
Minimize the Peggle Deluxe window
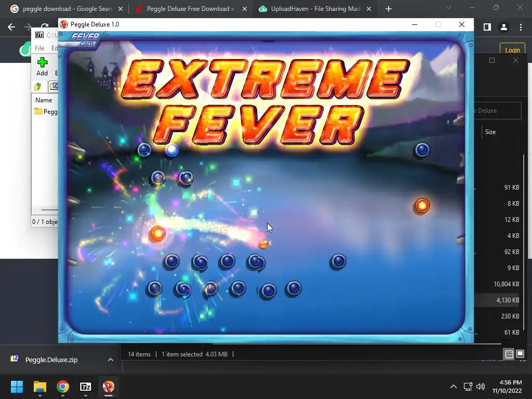415,24
